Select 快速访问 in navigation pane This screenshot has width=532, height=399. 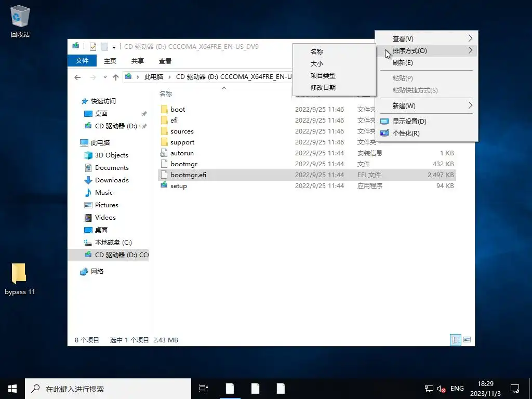click(x=103, y=101)
